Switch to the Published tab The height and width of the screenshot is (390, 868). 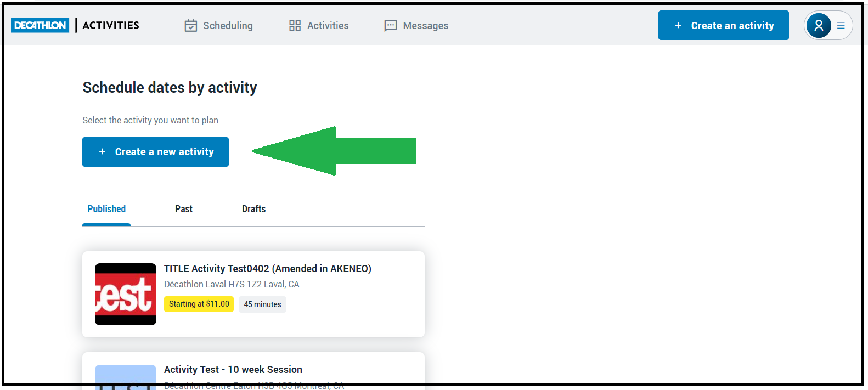106,209
